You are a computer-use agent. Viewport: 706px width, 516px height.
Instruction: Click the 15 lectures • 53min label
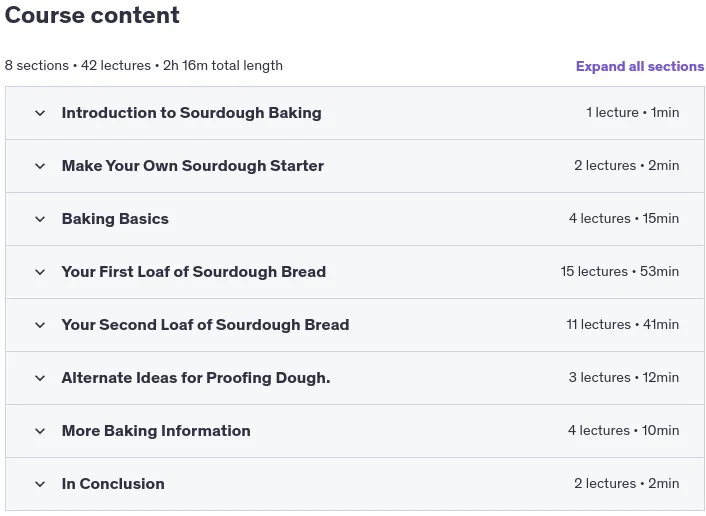click(x=620, y=272)
